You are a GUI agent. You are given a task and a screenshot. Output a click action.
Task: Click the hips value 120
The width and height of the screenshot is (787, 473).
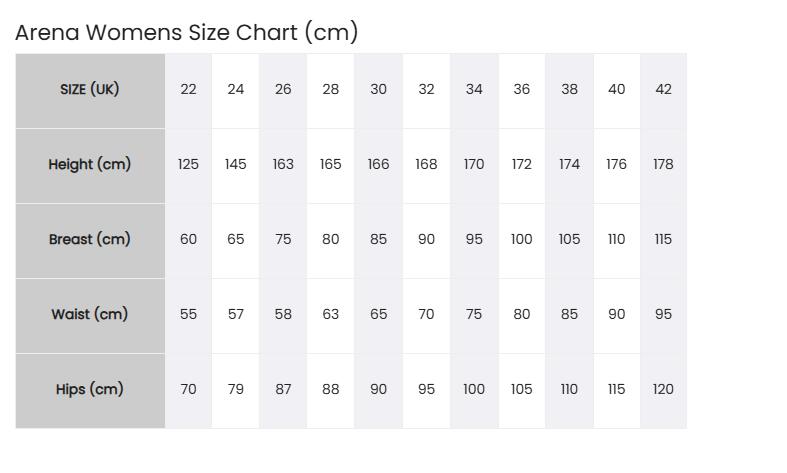point(664,391)
